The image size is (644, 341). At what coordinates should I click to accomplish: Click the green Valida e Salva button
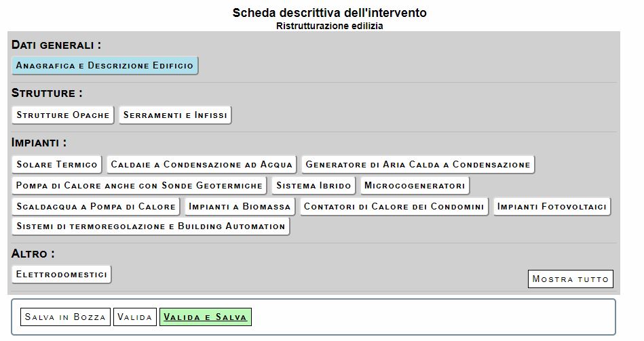click(206, 317)
